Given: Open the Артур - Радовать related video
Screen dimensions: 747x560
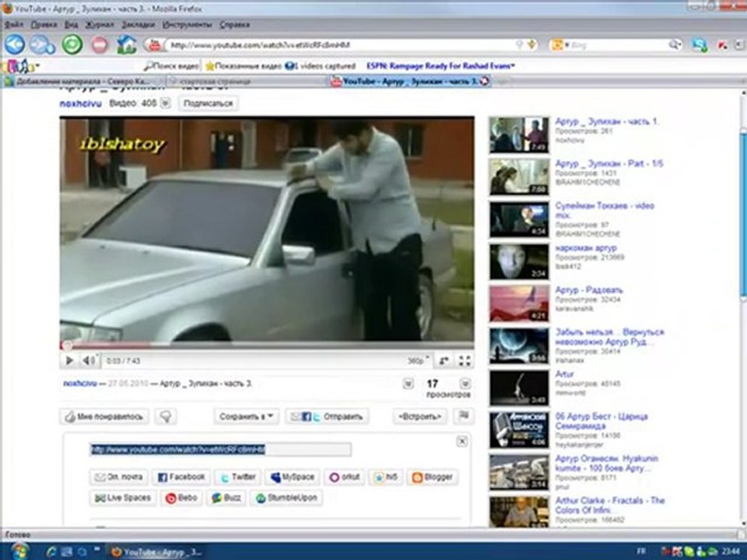Looking at the screenshot, I should tap(589, 290).
